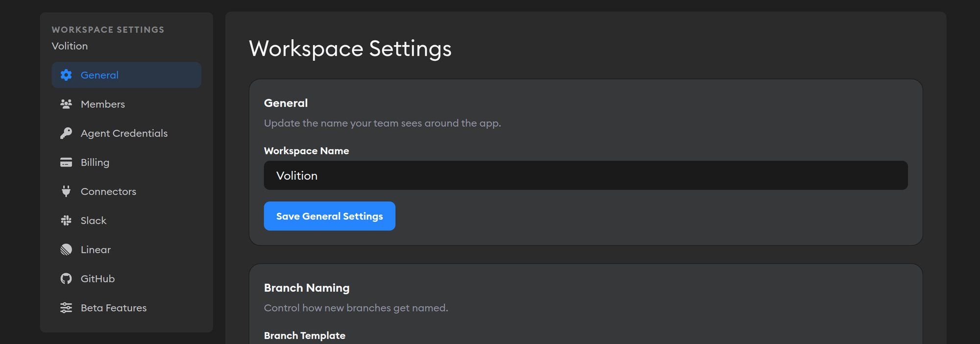Click the Branch Naming section heading
This screenshot has height=344, width=980.
(x=307, y=288)
